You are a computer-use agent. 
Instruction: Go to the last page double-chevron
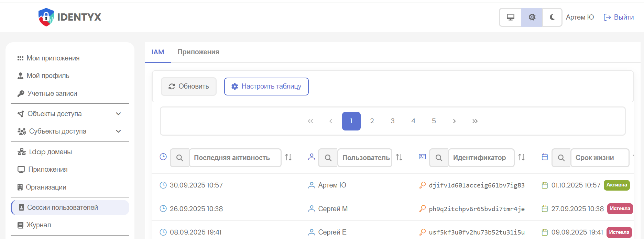click(x=475, y=121)
